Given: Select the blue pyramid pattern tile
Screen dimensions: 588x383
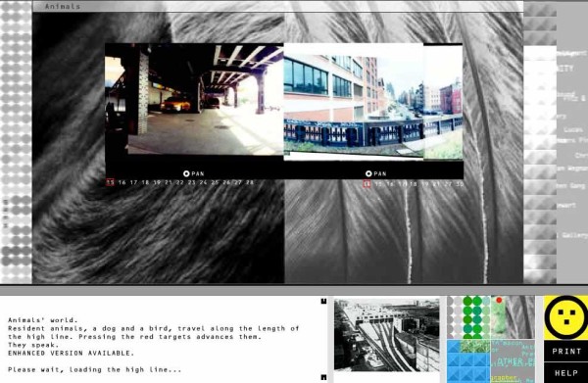Looking at the screenshot, I should (x=468, y=361).
